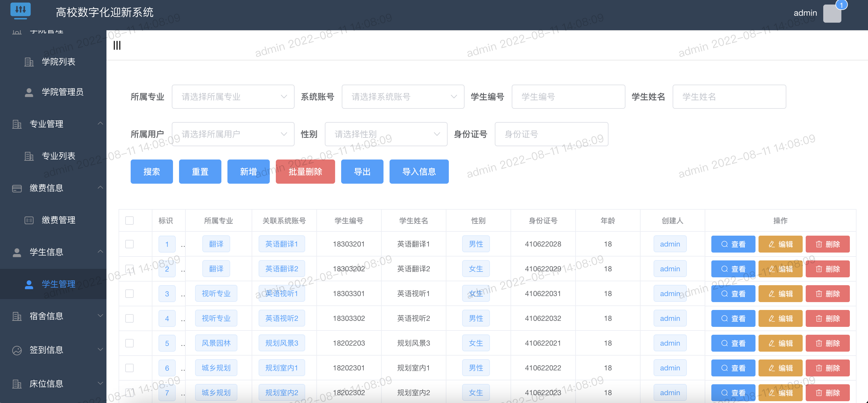Check the select-all checkbox in table header
The image size is (868, 403).
click(129, 220)
